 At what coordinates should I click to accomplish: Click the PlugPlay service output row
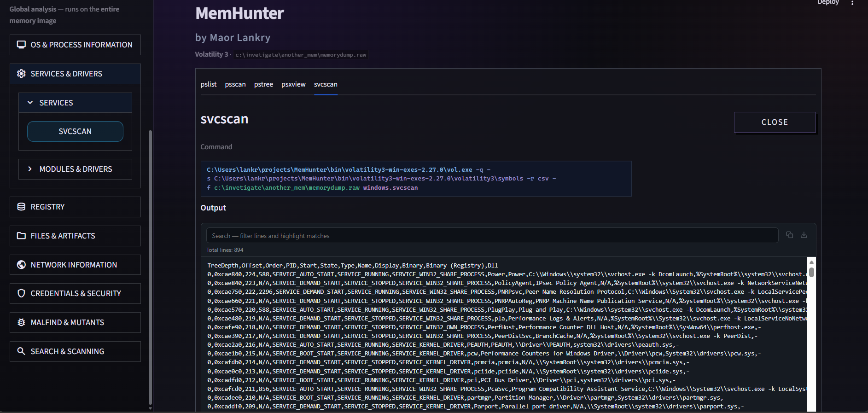coord(507,310)
